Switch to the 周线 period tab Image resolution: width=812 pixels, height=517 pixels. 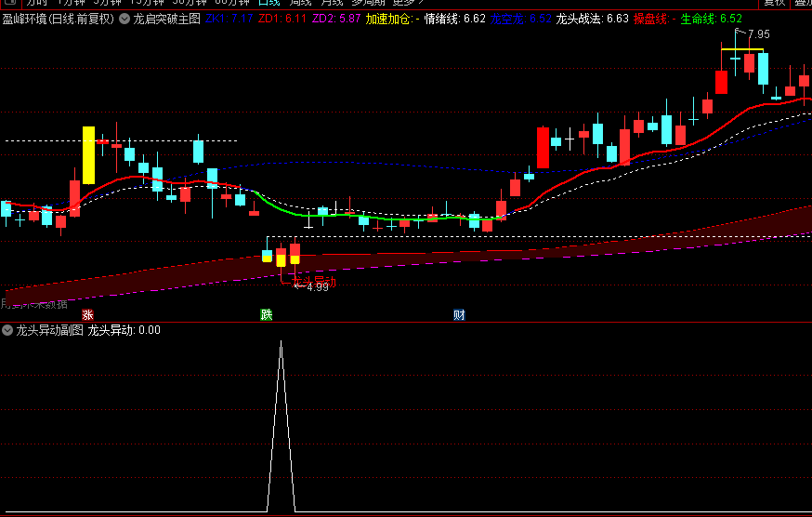click(x=300, y=3)
